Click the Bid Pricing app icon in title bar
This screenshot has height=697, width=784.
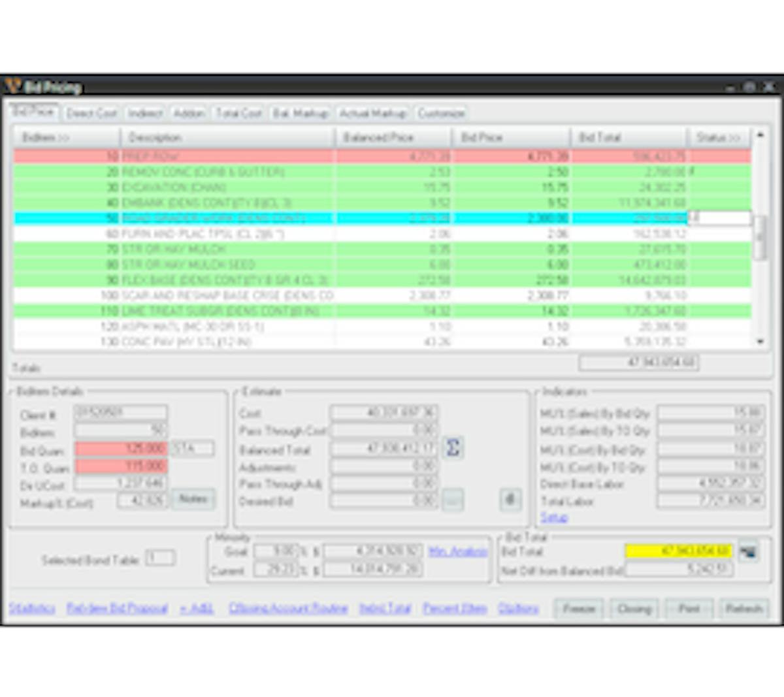coord(13,86)
